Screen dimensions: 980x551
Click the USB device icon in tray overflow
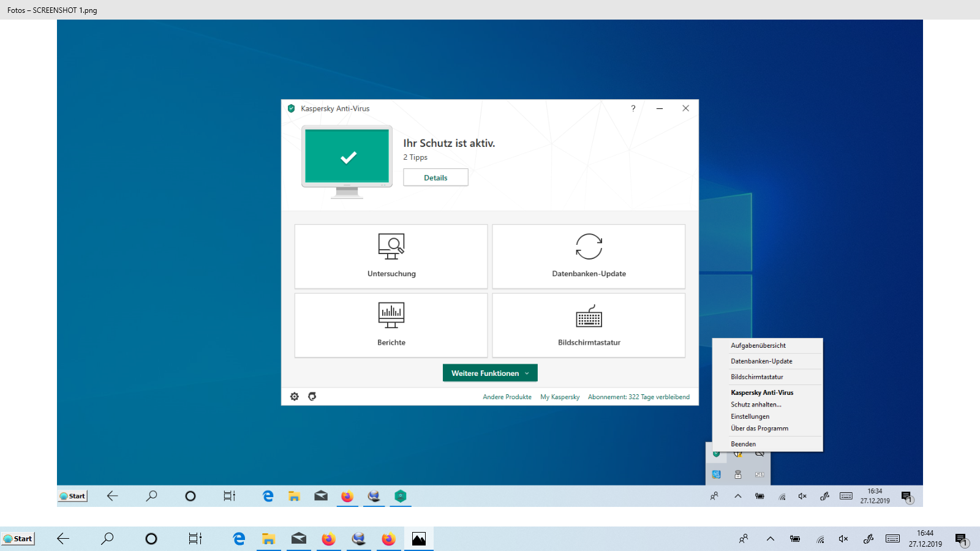pos(738,474)
